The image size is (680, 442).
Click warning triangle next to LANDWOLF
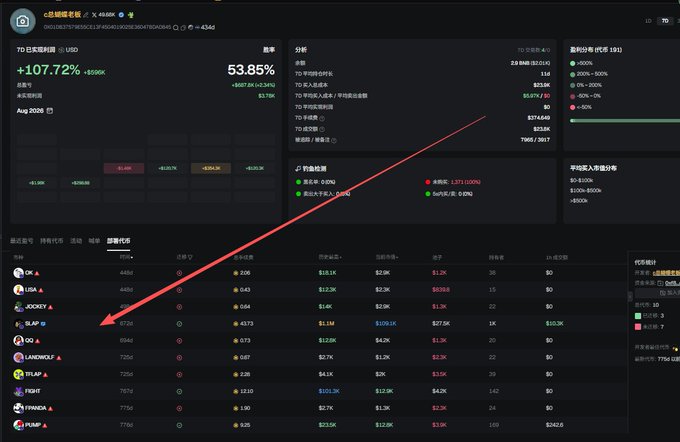pos(59,358)
